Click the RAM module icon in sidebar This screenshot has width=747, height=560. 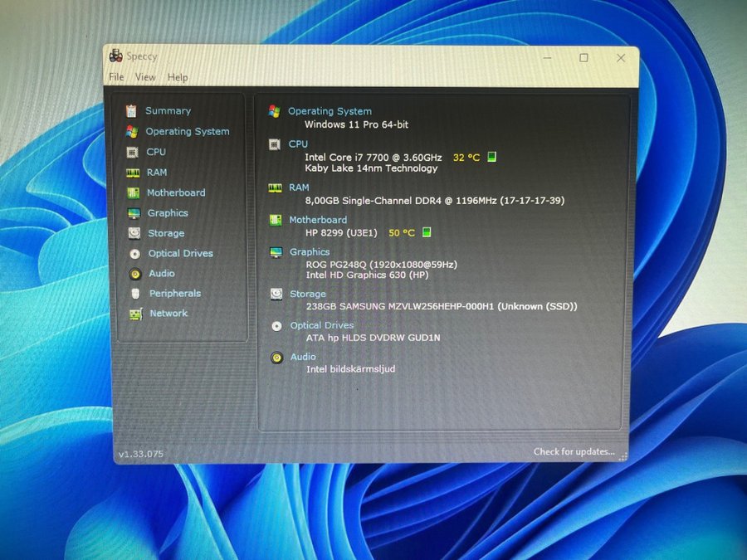pos(132,173)
